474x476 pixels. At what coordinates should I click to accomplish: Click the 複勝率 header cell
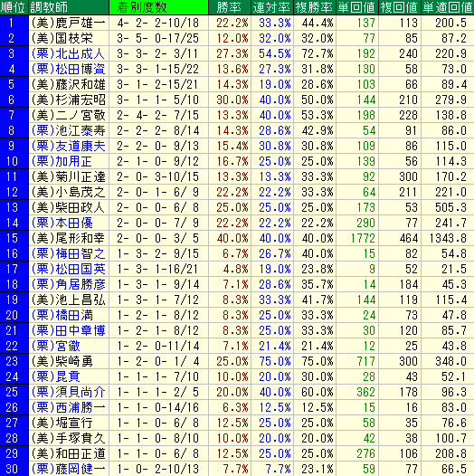[x=315, y=7]
